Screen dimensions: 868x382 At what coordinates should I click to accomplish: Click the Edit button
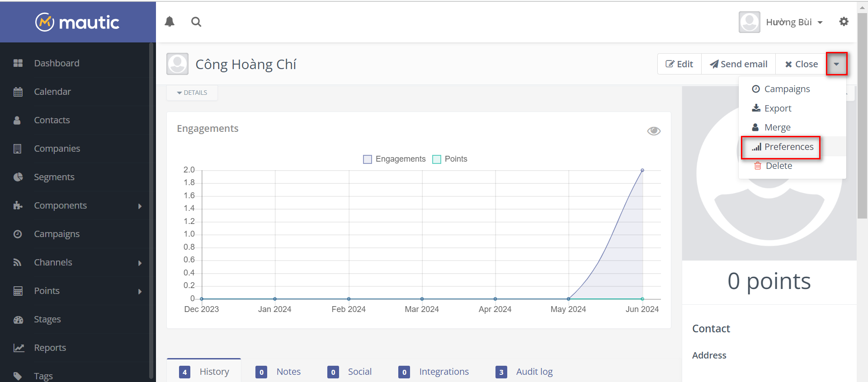coord(679,64)
